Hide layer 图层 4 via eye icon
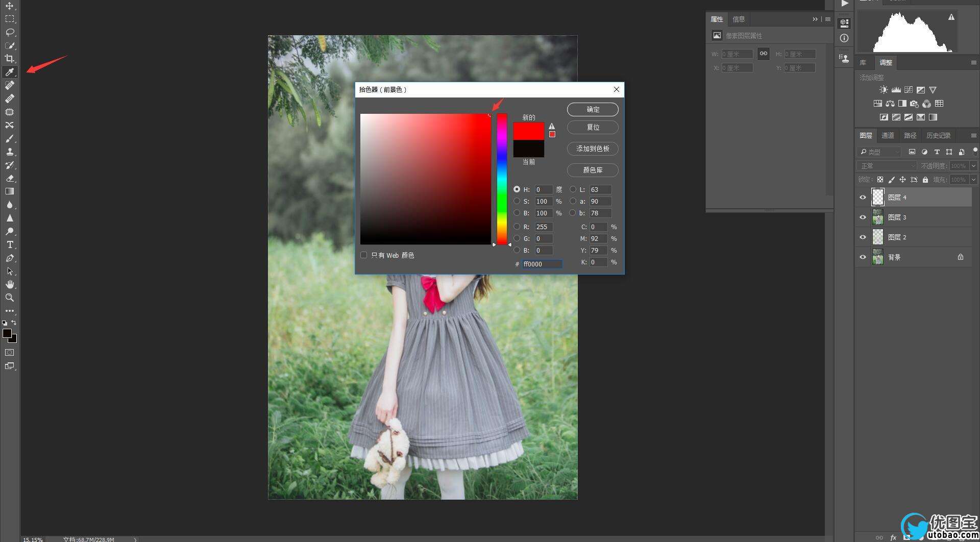The width and height of the screenshot is (980, 542). (x=863, y=198)
